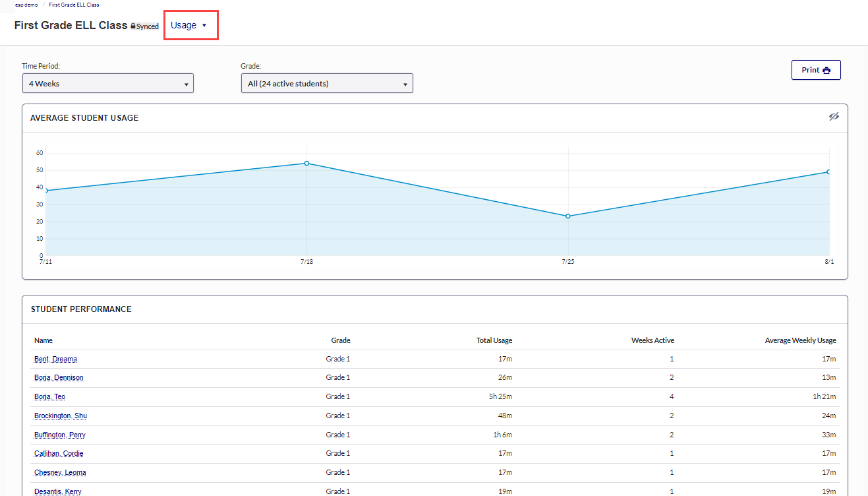Sort by Total Usage column
Viewport: 868px width, 496px height.
click(x=494, y=340)
